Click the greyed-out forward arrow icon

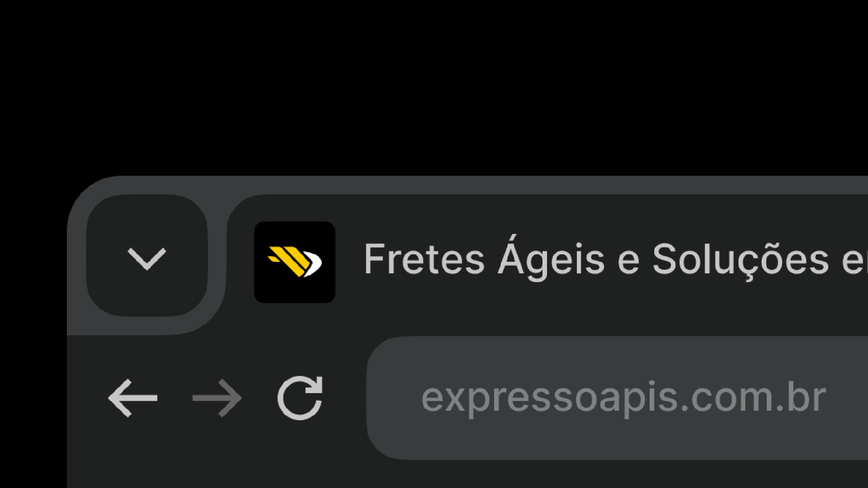point(217,398)
